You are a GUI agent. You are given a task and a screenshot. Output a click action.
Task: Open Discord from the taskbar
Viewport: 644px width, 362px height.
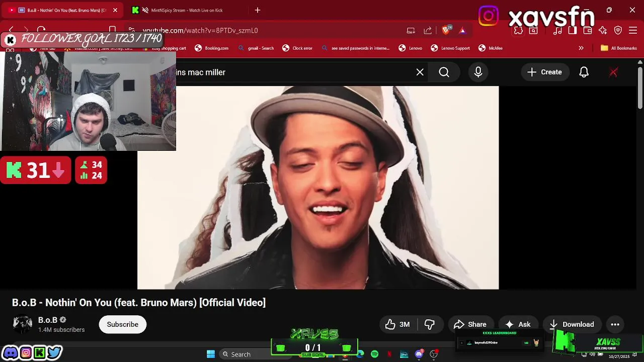pos(419,354)
